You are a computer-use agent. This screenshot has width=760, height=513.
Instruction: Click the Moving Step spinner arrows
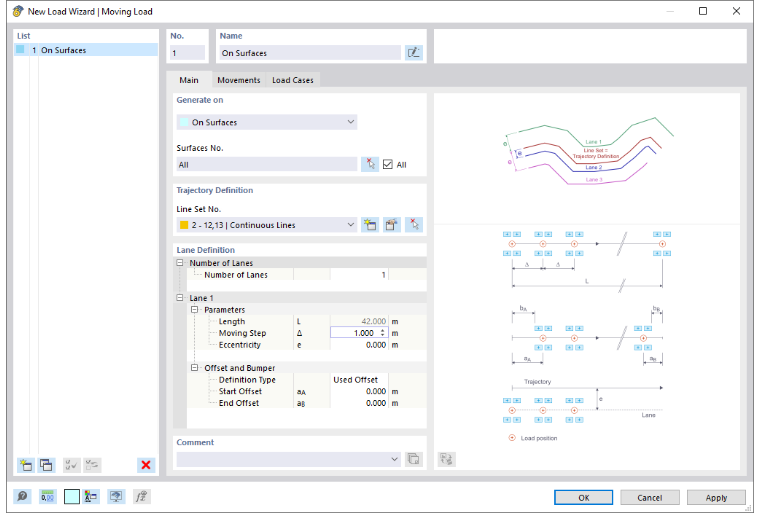coord(382,333)
